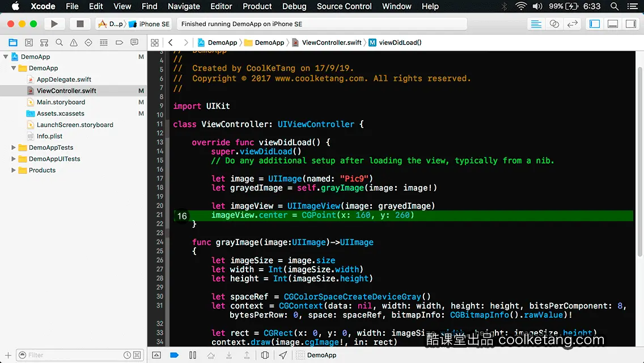Collapse the DemoApp group folder
This screenshot has height=363, width=644.
(x=14, y=68)
